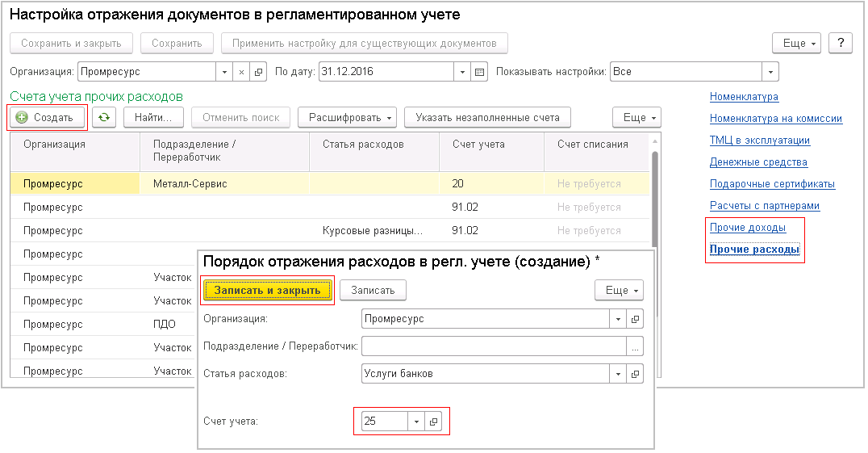
Task: Expand Статья расходов dropdown arrow
Action: [618, 374]
